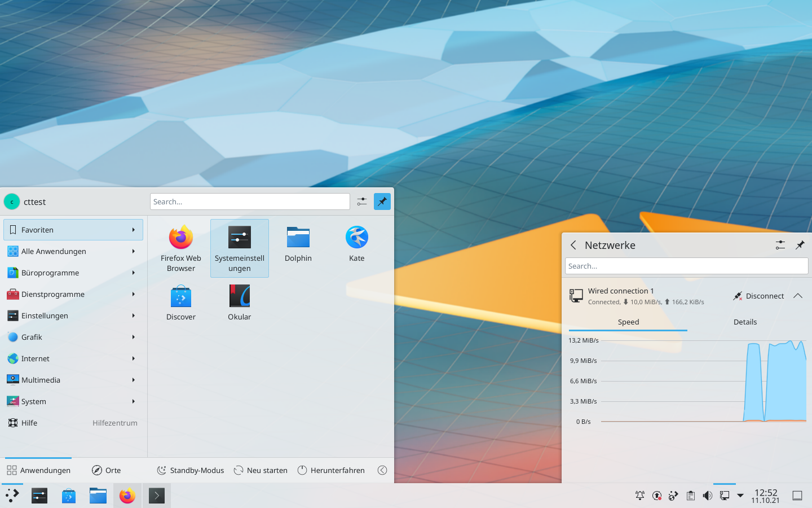Collapse the Wired connection 1 details
The width and height of the screenshot is (812, 508).
[797, 296]
